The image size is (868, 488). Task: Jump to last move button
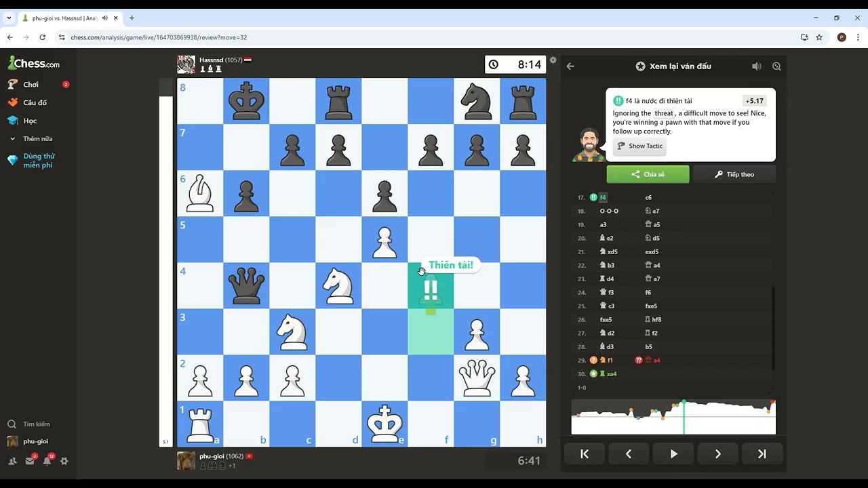(762, 454)
